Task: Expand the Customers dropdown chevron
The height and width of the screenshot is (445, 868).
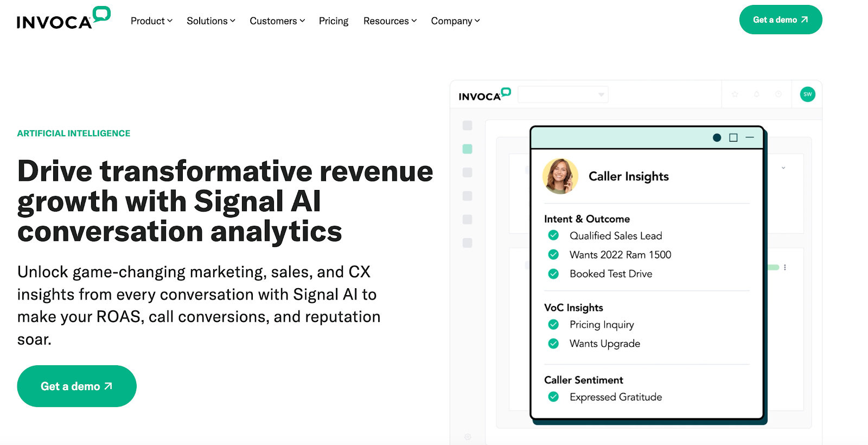Action: (x=302, y=21)
